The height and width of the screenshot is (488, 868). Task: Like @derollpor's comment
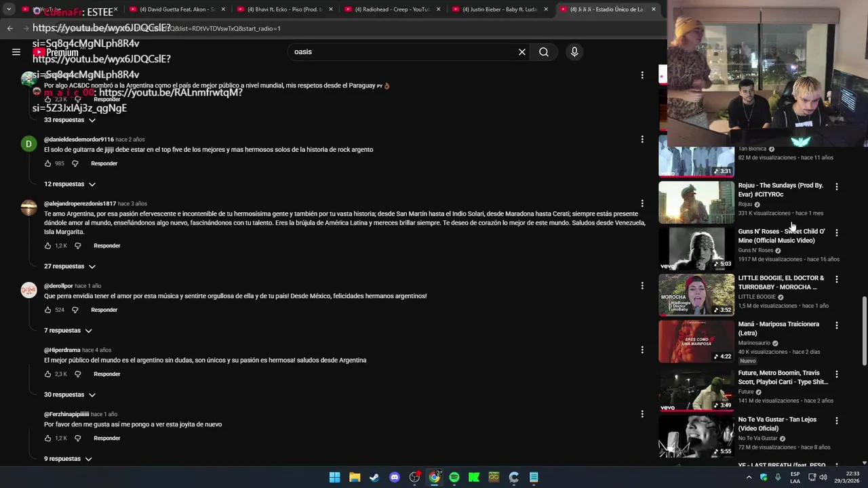coord(47,310)
